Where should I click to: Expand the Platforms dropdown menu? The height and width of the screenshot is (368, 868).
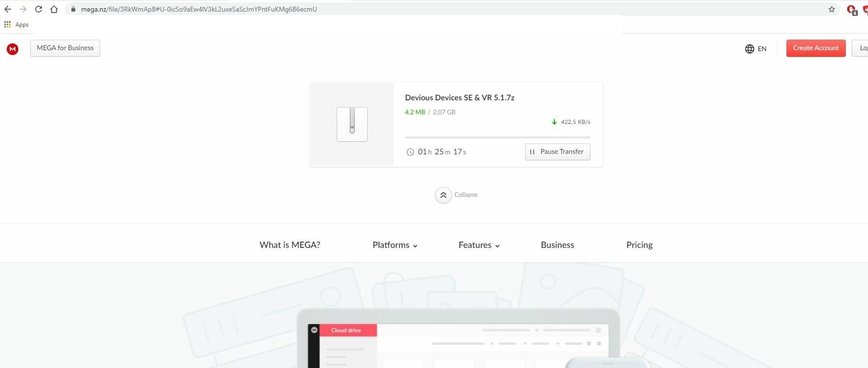click(395, 245)
